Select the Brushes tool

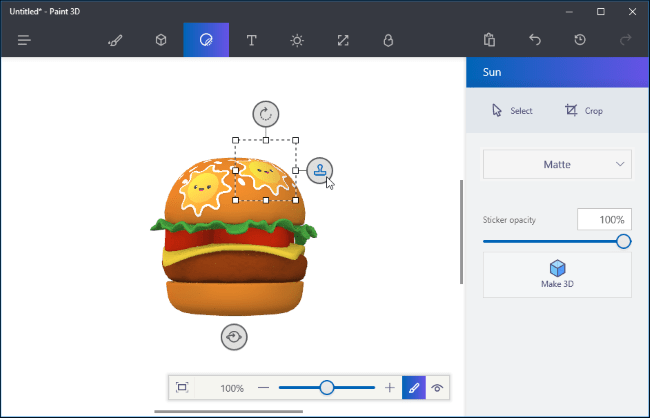[x=116, y=40]
